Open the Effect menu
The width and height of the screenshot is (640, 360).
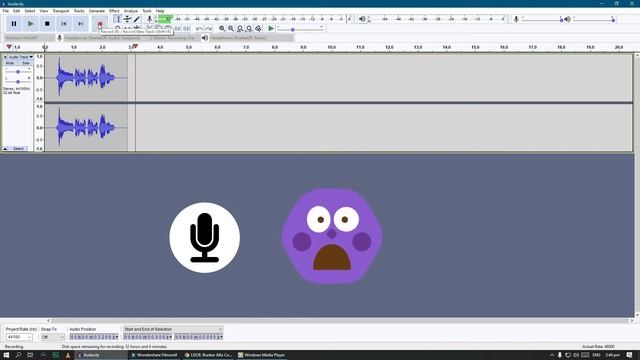point(114,11)
